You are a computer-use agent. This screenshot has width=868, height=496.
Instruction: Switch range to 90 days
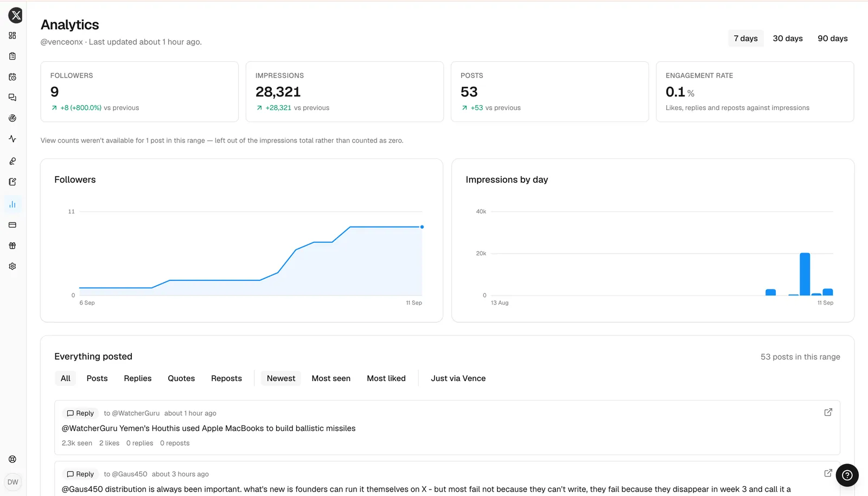832,38
